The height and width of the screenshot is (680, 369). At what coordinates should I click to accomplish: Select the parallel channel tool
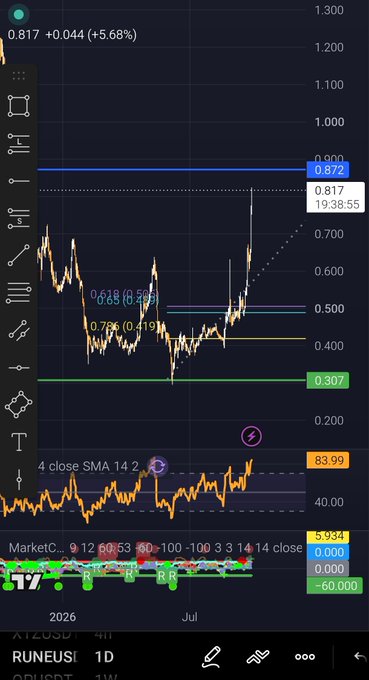pyautogui.click(x=19, y=330)
